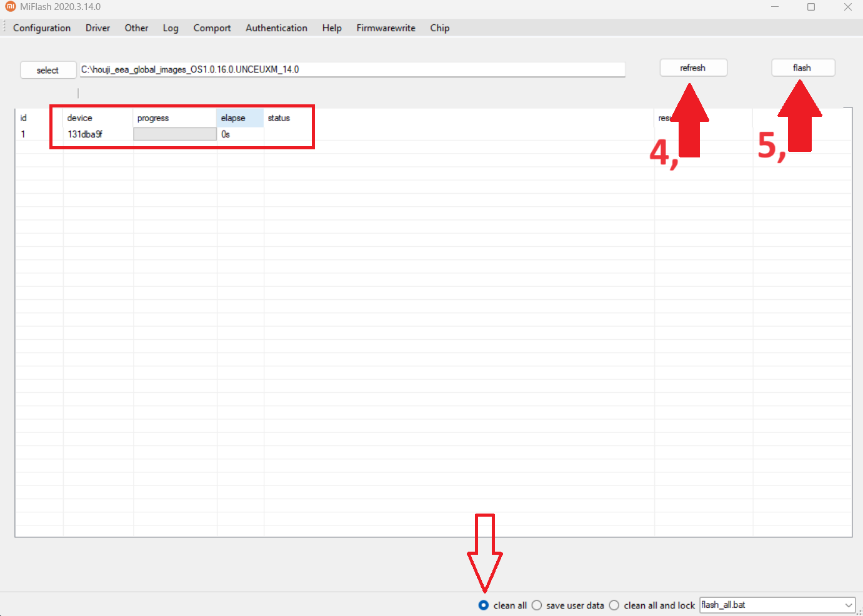The image size is (863, 616).
Task: Select device row 131dba9f
Action: click(x=85, y=134)
